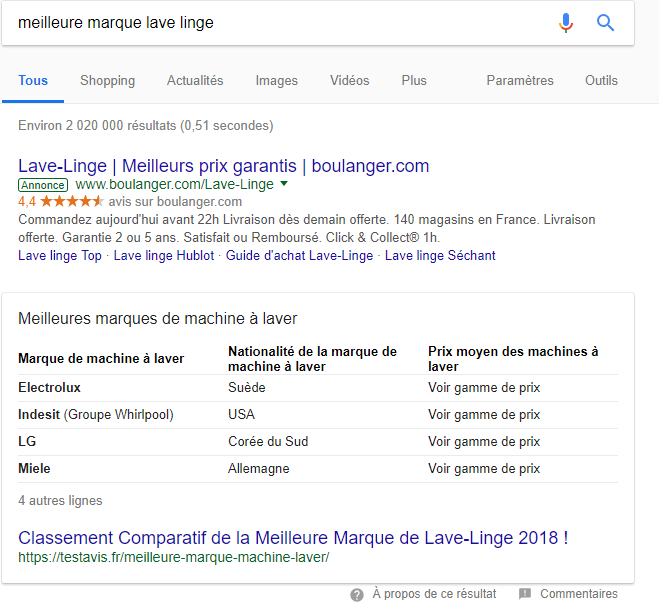
Task: Click the Corée du Sud cell
Action: coord(268,442)
